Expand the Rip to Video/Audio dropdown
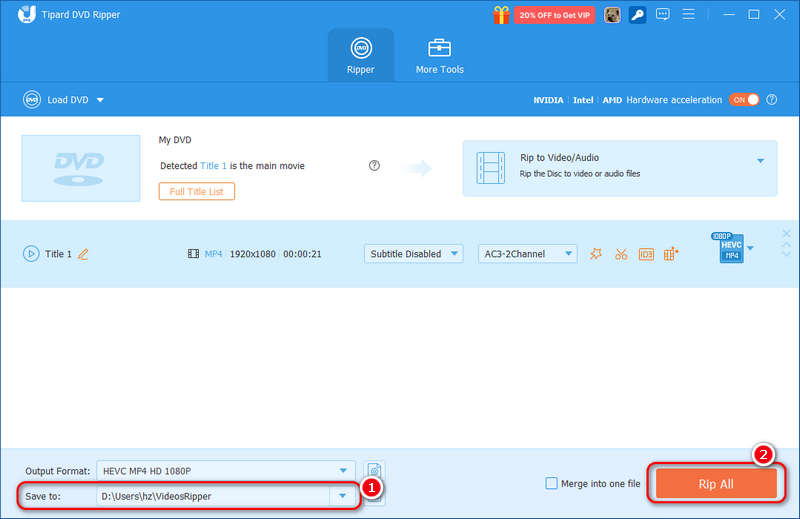The image size is (800, 519). coord(761,161)
